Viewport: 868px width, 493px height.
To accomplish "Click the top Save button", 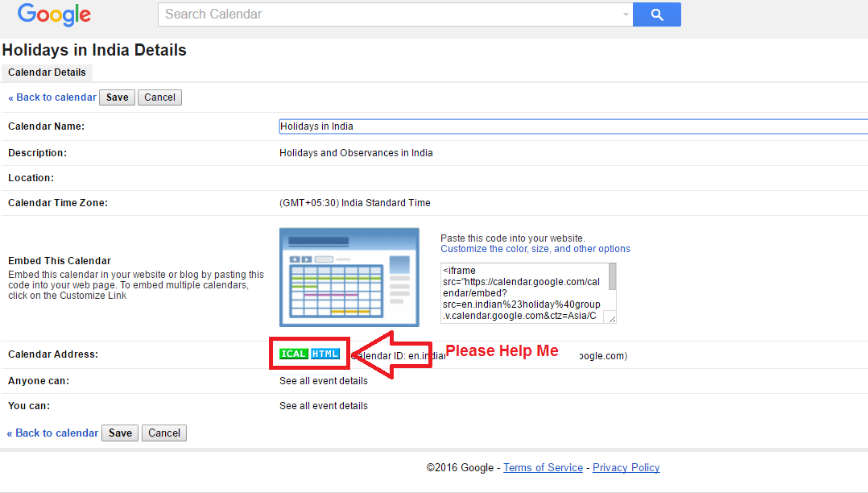I will click(x=118, y=97).
